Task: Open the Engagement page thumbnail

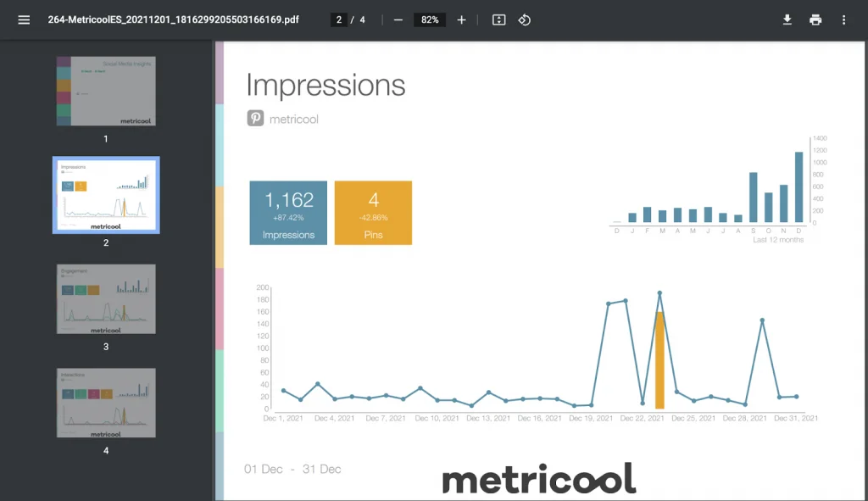Action: [x=105, y=298]
